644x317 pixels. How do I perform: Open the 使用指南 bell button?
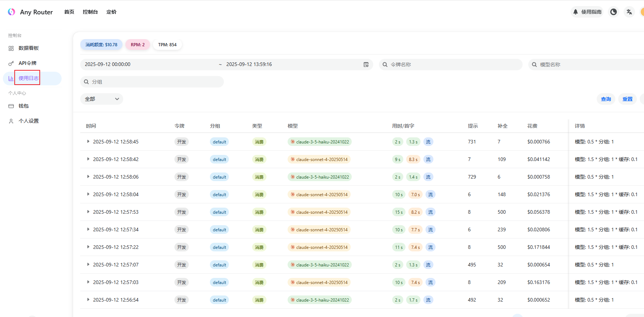click(x=587, y=12)
